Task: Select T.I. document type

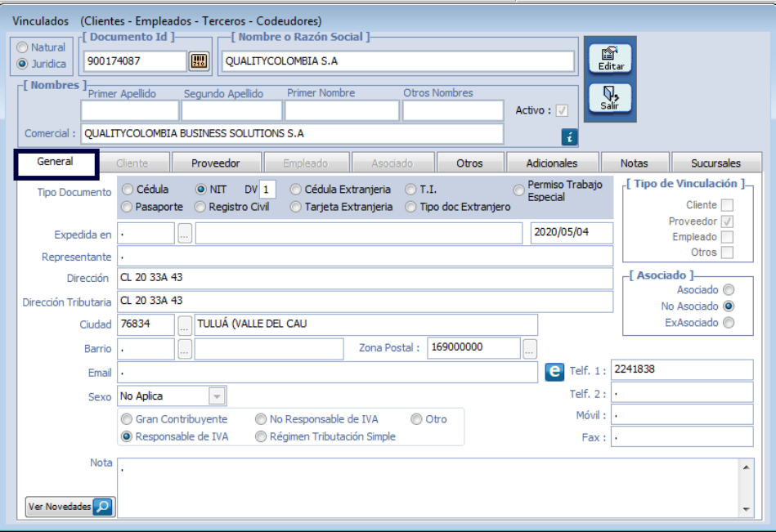Action: pyautogui.click(x=410, y=190)
